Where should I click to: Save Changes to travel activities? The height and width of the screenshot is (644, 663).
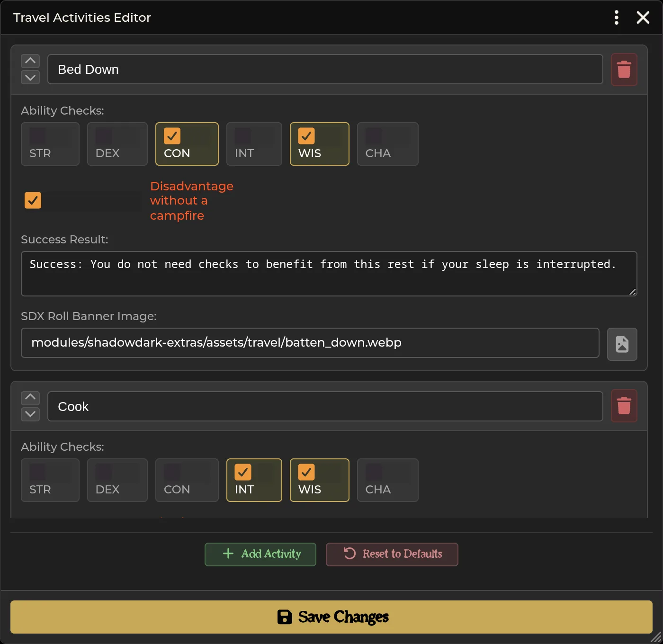click(x=331, y=617)
